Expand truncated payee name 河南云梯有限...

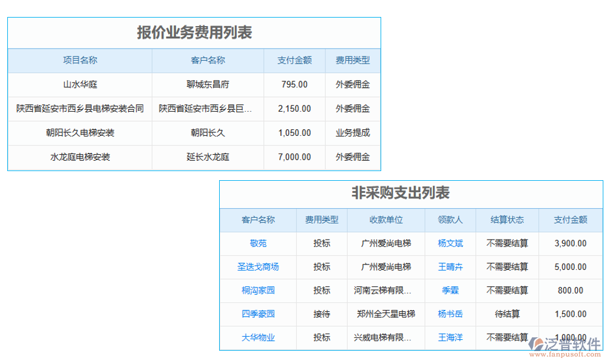[x=385, y=291]
